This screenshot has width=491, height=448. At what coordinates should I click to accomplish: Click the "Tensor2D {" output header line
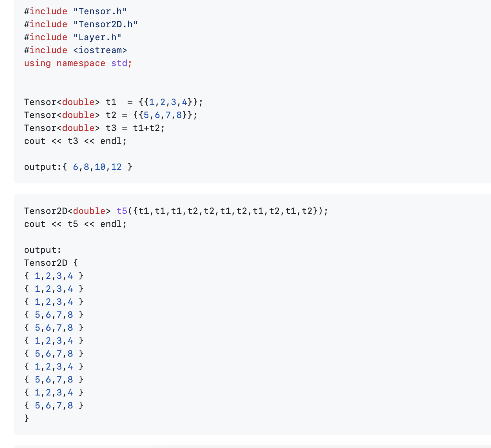coord(51,263)
